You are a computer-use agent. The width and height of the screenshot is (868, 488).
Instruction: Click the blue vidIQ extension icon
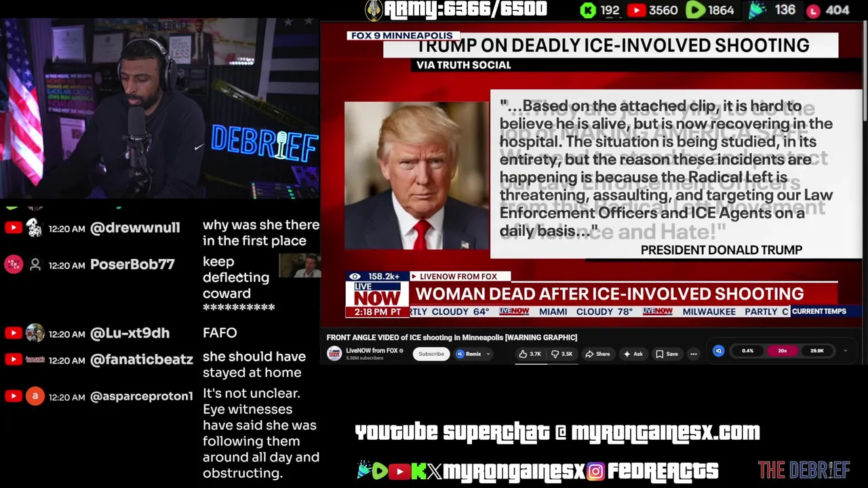[x=718, y=351]
